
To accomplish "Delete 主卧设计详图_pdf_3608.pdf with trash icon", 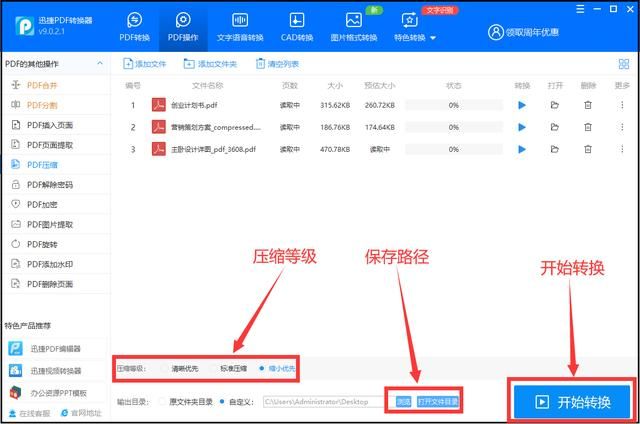I will tap(588, 149).
